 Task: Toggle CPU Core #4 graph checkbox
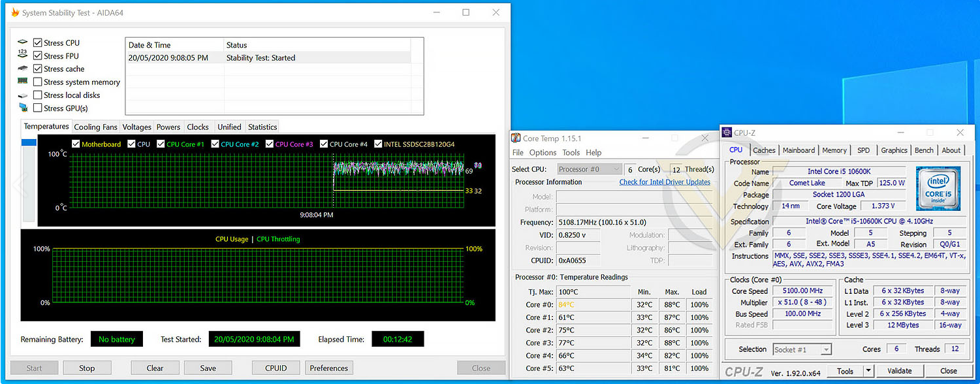tap(324, 144)
